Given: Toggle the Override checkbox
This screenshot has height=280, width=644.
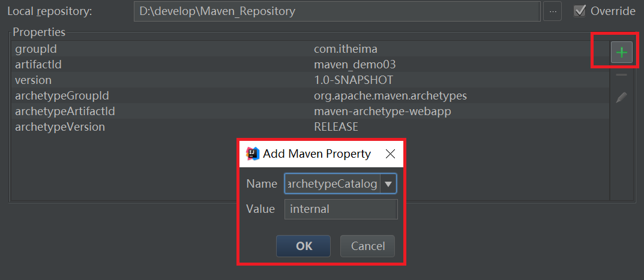Looking at the screenshot, I should (580, 11).
